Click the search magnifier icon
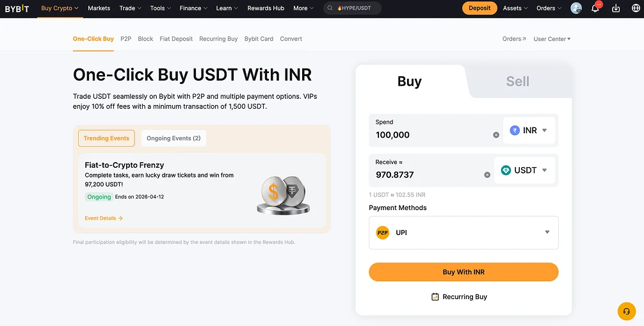Image resolution: width=644 pixels, height=326 pixels. pos(330,8)
